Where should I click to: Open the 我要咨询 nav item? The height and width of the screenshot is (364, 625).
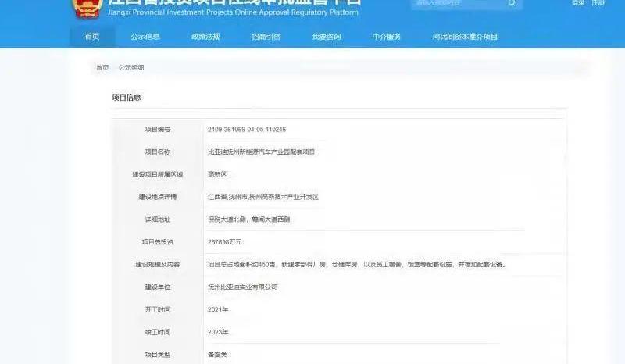point(327,37)
